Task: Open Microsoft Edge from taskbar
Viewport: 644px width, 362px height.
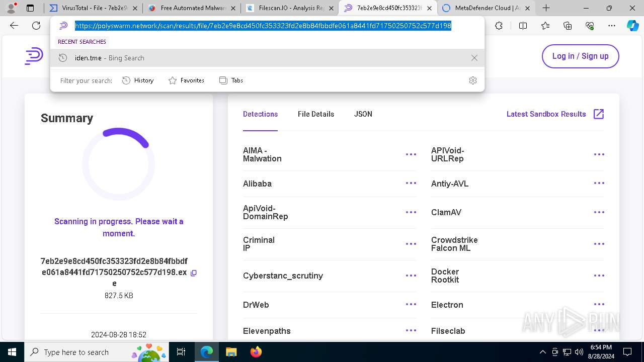Action: point(207,352)
